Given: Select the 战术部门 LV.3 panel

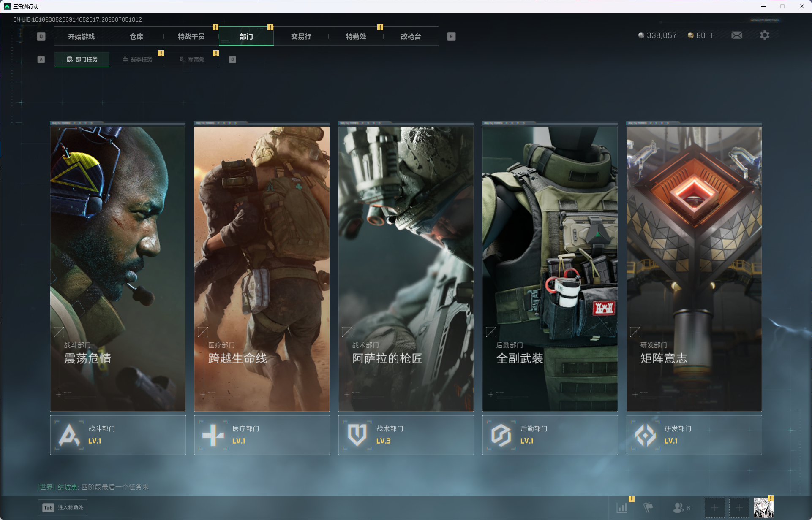Looking at the screenshot, I should pyautogui.click(x=406, y=435).
